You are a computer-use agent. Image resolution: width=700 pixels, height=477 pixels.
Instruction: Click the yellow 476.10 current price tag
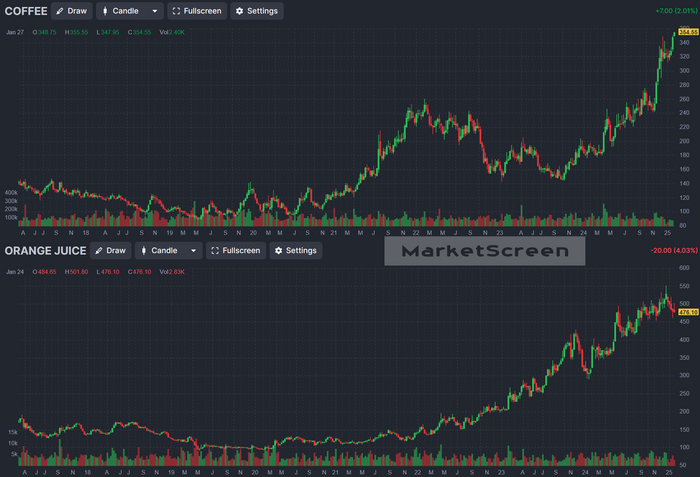[688, 312]
